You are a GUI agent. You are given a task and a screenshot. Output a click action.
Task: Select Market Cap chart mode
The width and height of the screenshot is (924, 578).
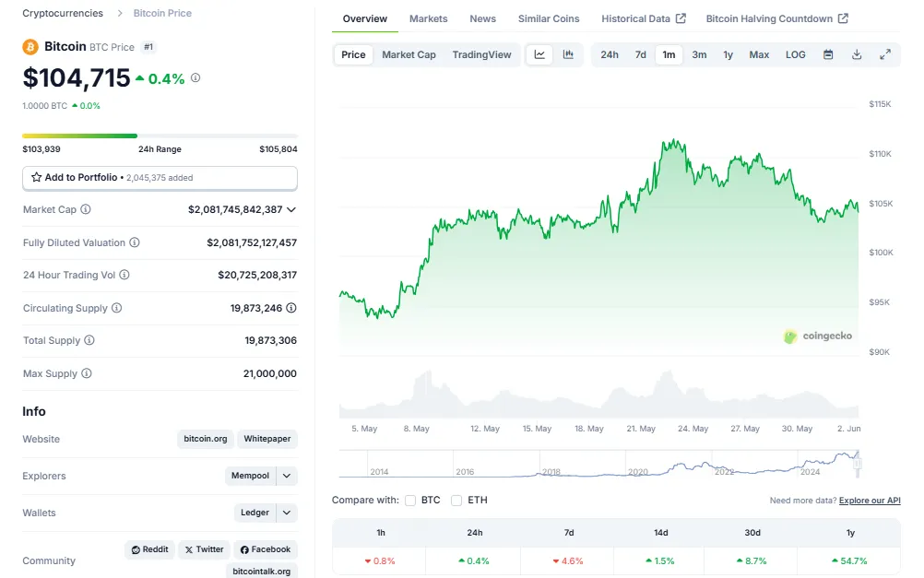point(409,54)
